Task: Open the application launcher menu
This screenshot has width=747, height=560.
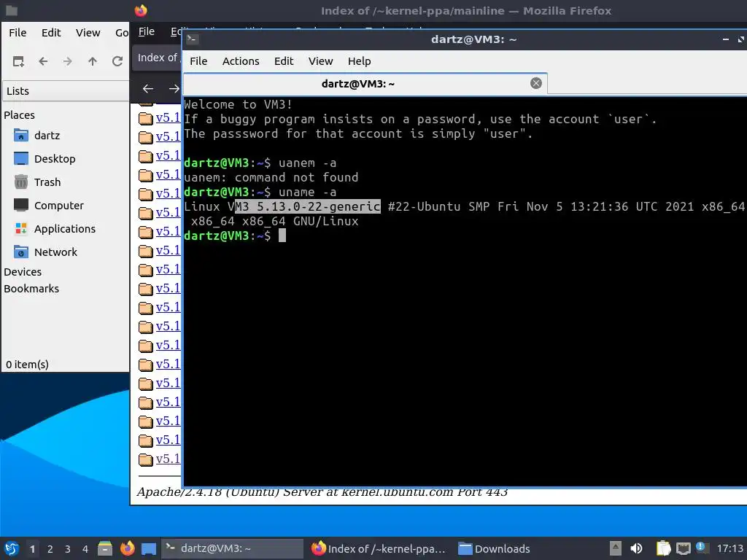Action: [x=12, y=548]
